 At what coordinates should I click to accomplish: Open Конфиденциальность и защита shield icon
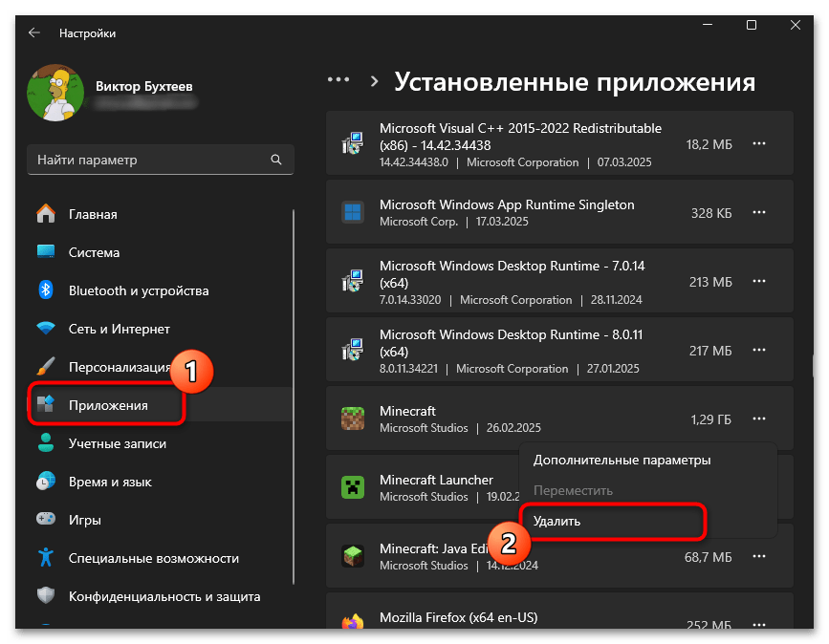[x=46, y=595]
